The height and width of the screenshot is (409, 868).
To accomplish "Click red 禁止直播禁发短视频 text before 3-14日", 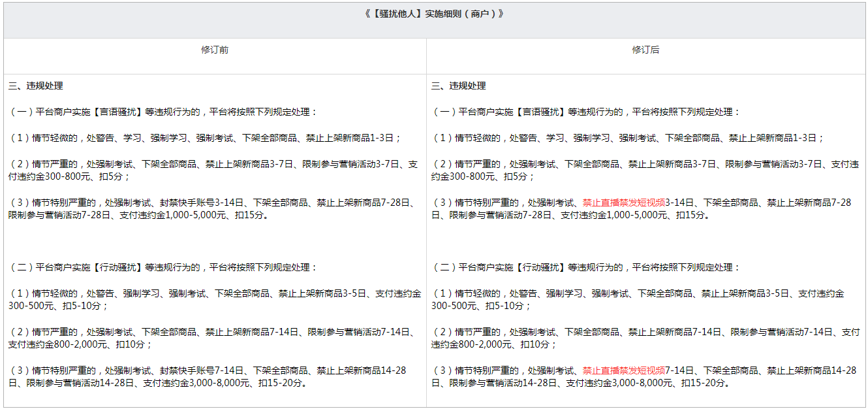I will (623, 203).
